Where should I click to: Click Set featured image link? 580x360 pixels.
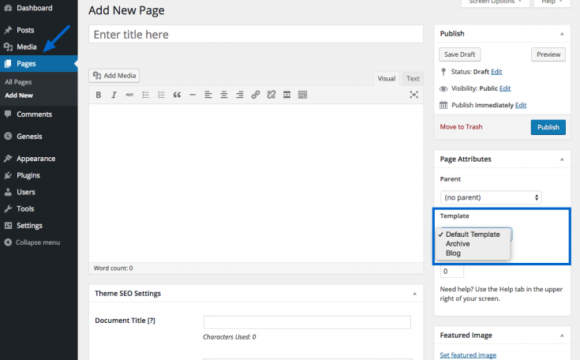pos(468,355)
